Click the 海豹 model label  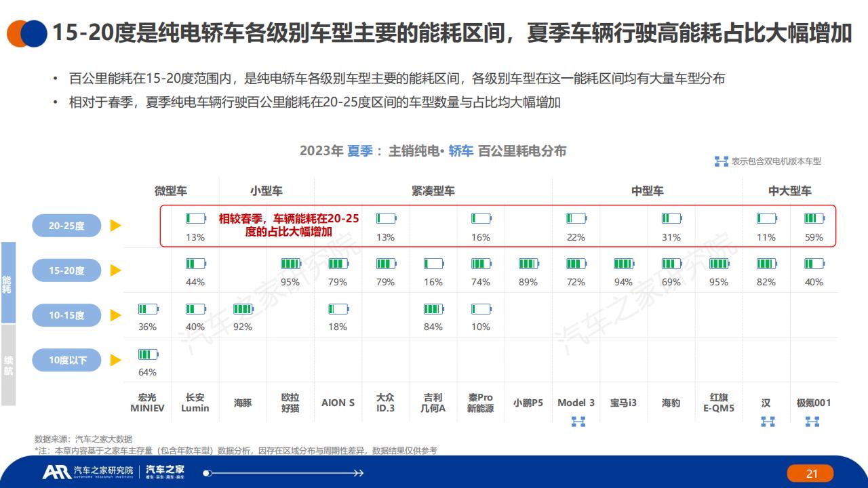(671, 403)
